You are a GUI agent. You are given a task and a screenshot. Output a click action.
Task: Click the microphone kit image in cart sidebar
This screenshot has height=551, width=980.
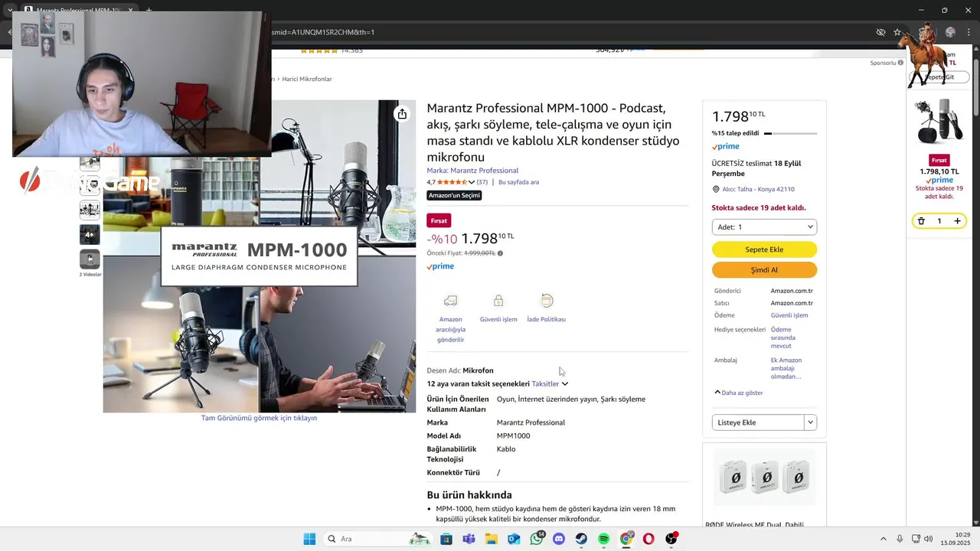[x=939, y=121]
